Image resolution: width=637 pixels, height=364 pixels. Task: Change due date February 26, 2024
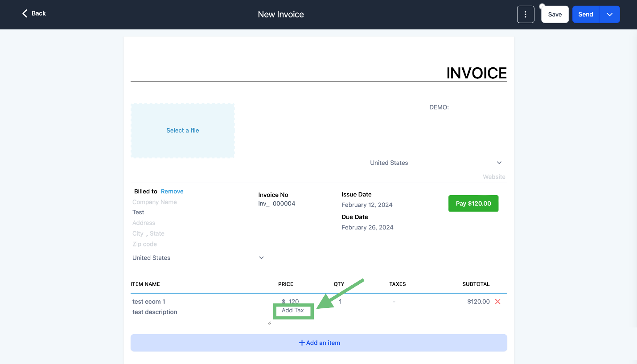367,227
